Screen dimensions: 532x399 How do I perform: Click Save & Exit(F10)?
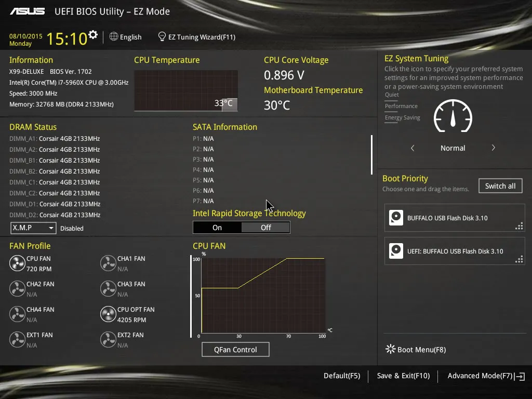(x=403, y=376)
